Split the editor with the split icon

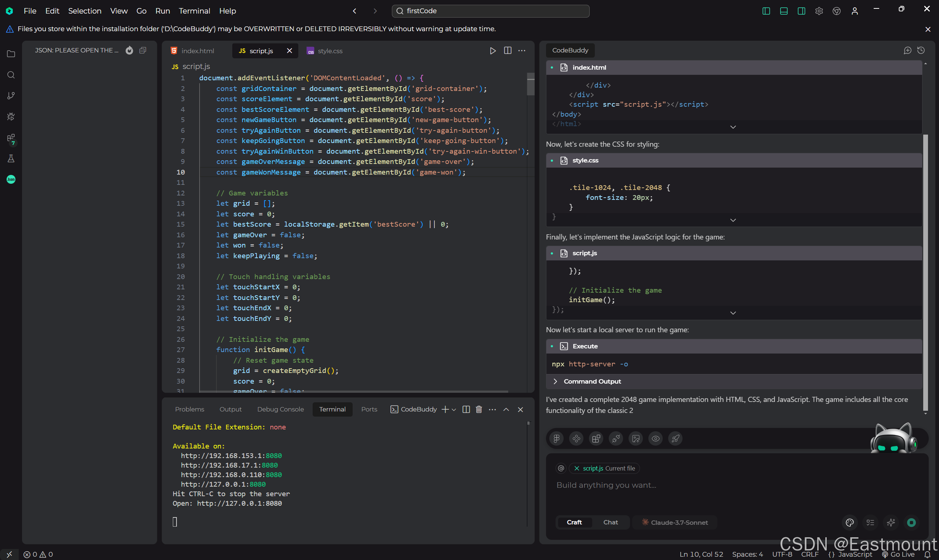click(x=507, y=50)
